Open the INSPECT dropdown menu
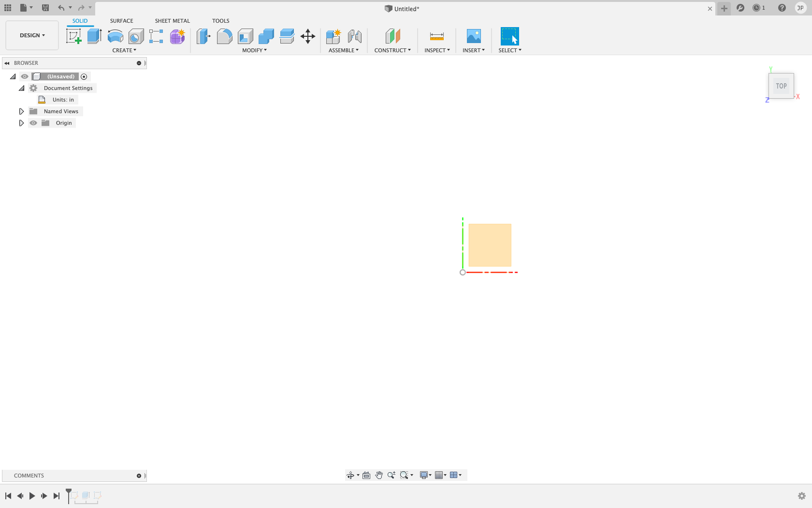This screenshot has width=812, height=508. click(x=437, y=50)
